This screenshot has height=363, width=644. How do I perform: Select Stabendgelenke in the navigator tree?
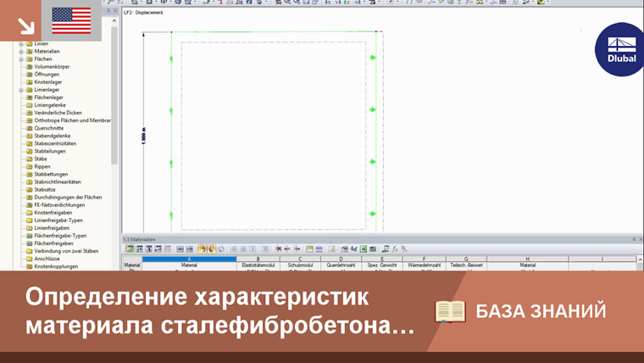(53, 136)
